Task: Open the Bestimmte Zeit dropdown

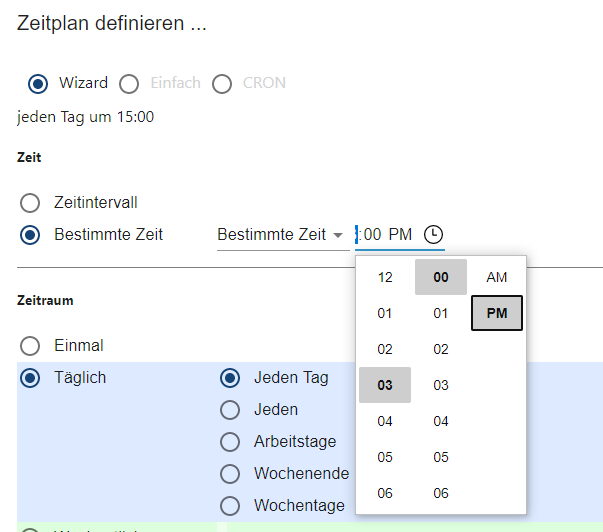Action: [280, 235]
